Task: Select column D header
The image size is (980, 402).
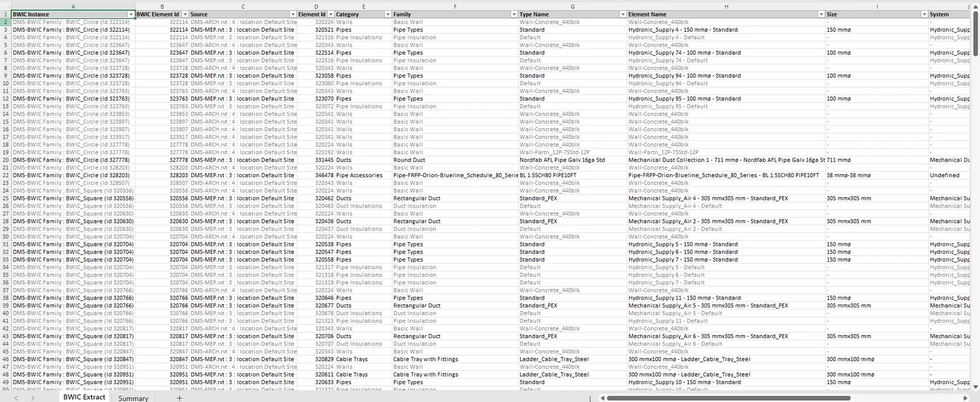Action: (x=316, y=6)
